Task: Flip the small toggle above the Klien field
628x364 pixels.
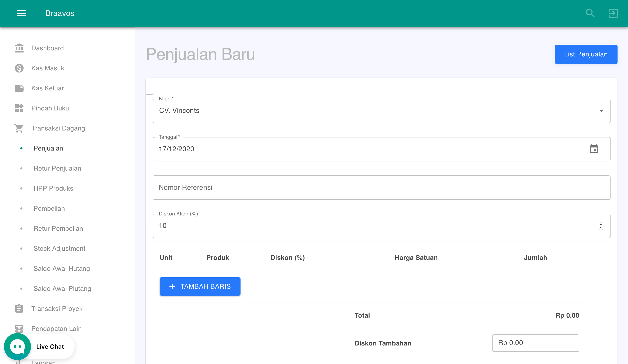Action: pos(150,93)
